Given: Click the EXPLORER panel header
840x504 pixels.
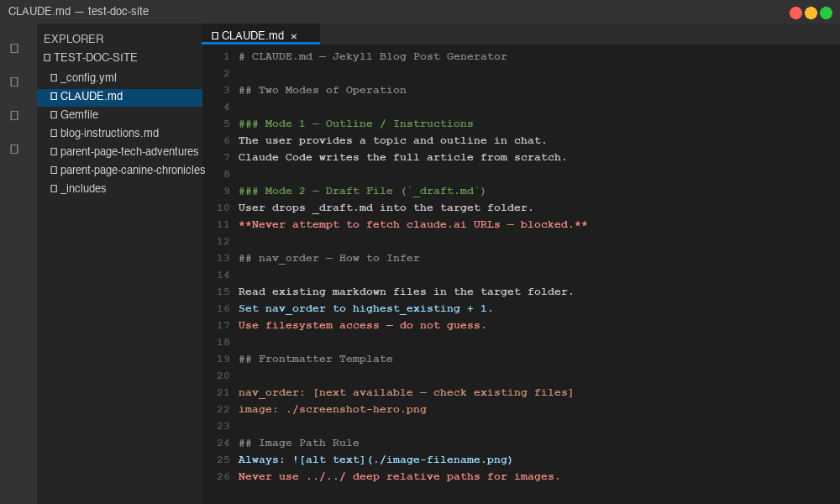Looking at the screenshot, I should point(75,39).
